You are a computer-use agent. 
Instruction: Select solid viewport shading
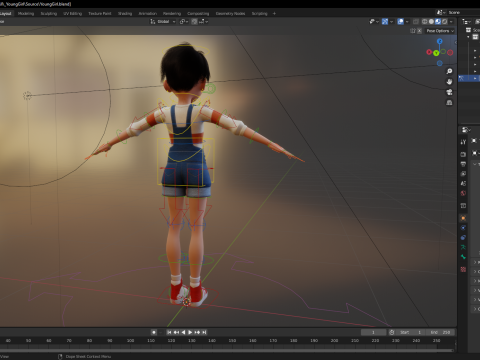click(431, 22)
